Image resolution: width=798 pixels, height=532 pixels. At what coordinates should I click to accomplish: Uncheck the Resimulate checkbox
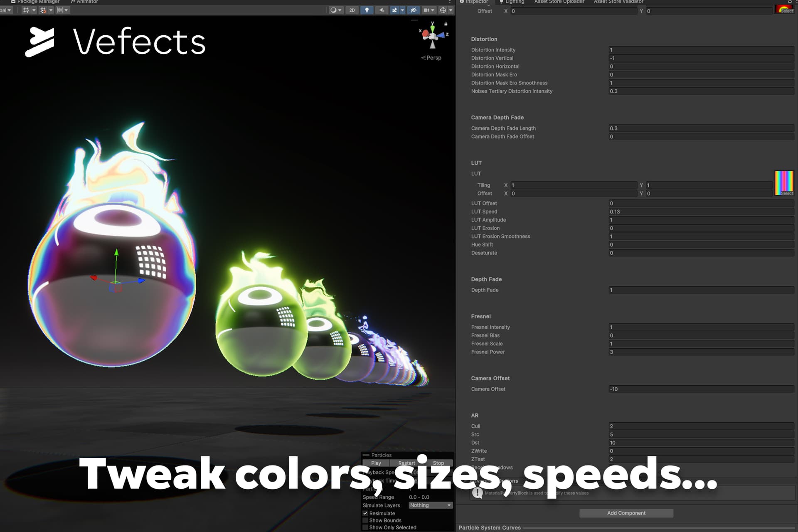(x=365, y=513)
